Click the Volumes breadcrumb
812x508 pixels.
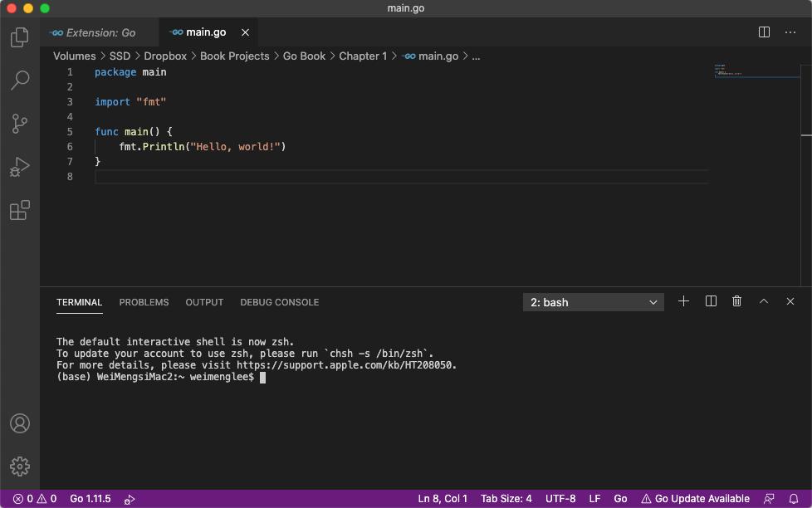point(75,56)
